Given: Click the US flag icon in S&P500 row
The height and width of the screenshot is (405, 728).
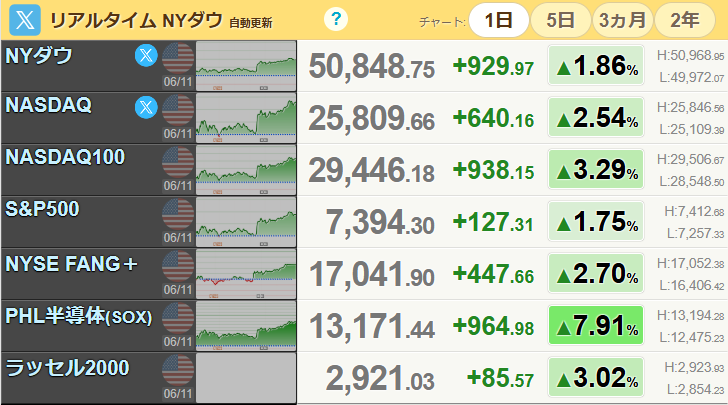Looking at the screenshot, I should (178, 214).
